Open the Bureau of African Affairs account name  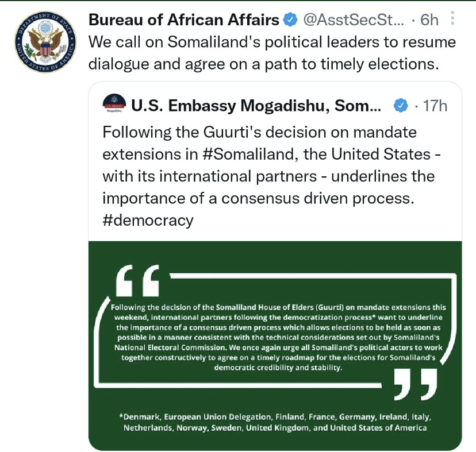pos(184,20)
